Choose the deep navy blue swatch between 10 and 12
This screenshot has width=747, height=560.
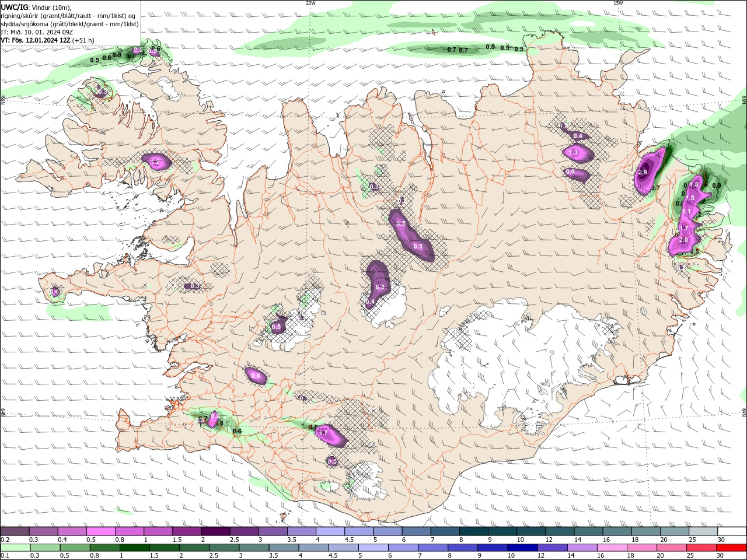coord(521,548)
